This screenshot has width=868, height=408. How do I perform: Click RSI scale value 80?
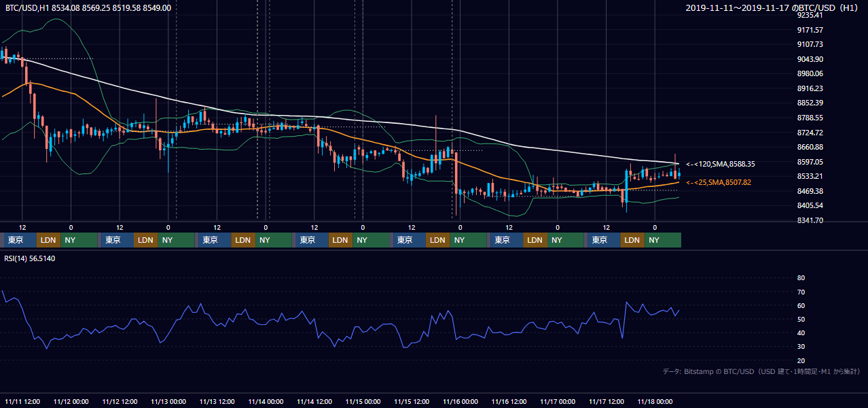pyautogui.click(x=801, y=278)
